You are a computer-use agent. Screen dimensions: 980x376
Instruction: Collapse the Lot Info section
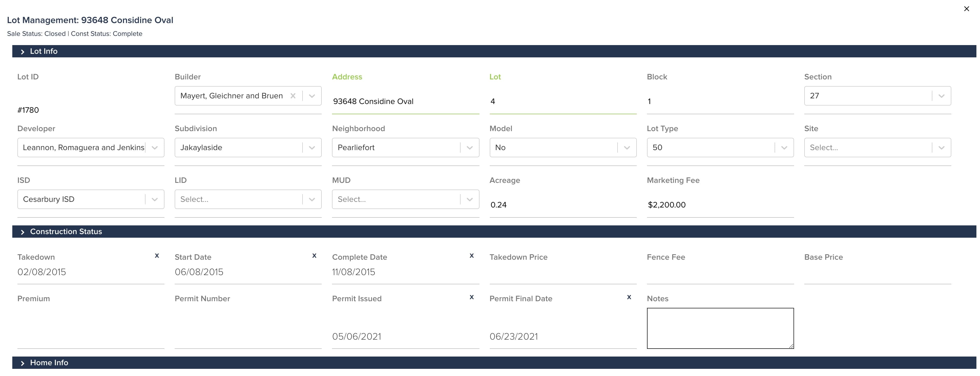[23, 52]
